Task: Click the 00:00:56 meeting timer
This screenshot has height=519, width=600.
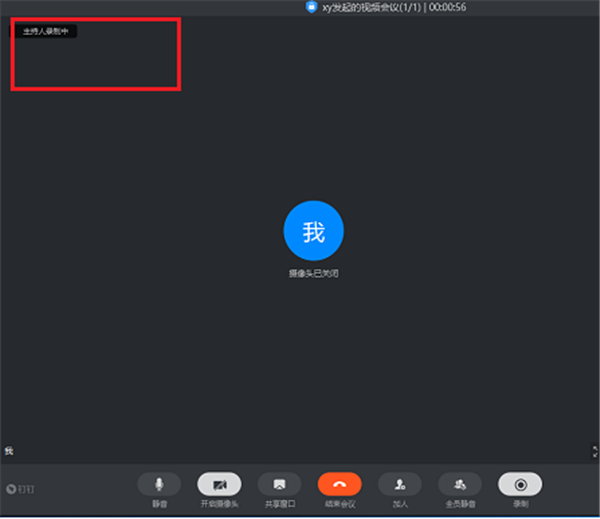Action: [x=447, y=7]
